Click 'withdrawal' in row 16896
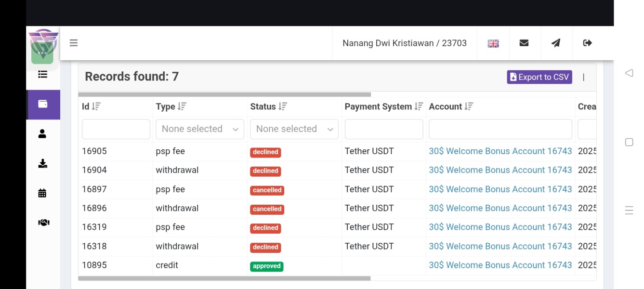This screenshot has height=289, width=644. pos(177,208)
